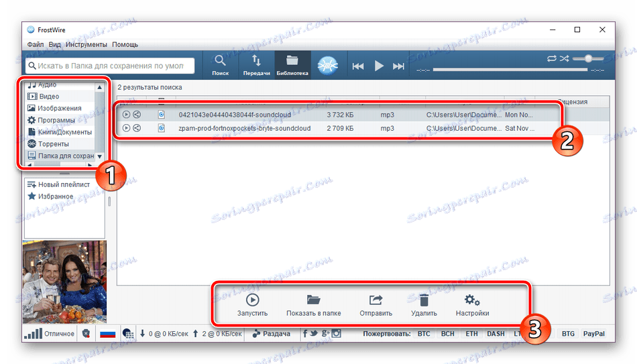Open the Facebook icon link
This screenshot has height=364, width=637.
305,334
